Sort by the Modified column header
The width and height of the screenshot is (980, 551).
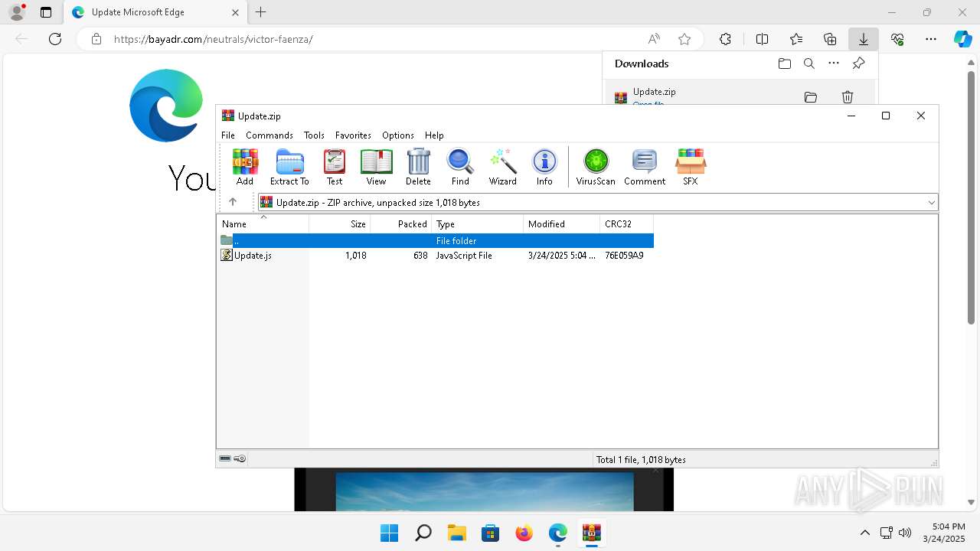562,223
